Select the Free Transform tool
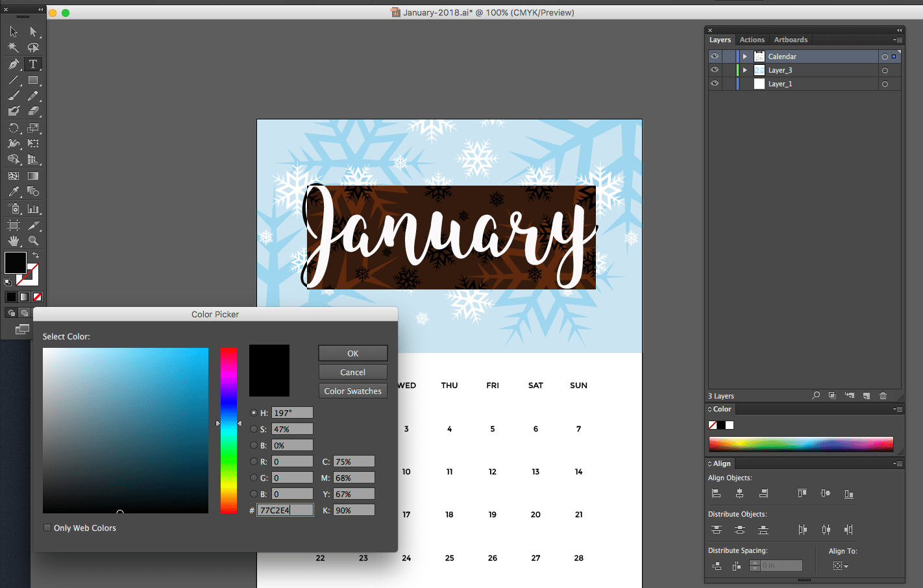The image size is (923, 588). coord(33,143)
